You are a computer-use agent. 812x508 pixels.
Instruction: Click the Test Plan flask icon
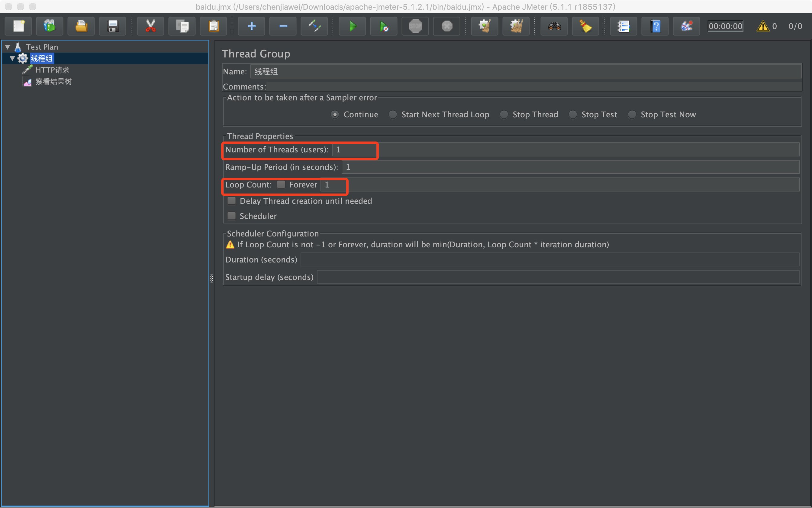point(18,47)
